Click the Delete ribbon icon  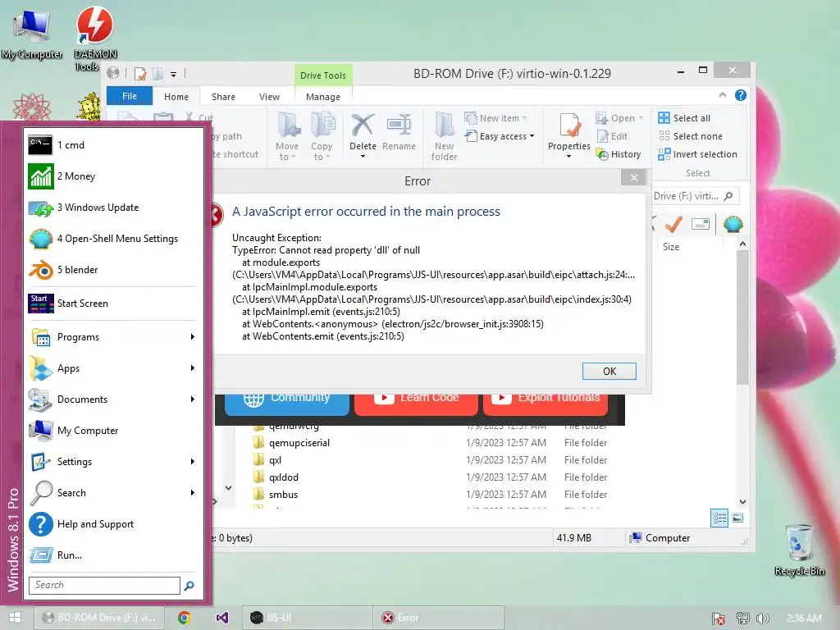363,126
